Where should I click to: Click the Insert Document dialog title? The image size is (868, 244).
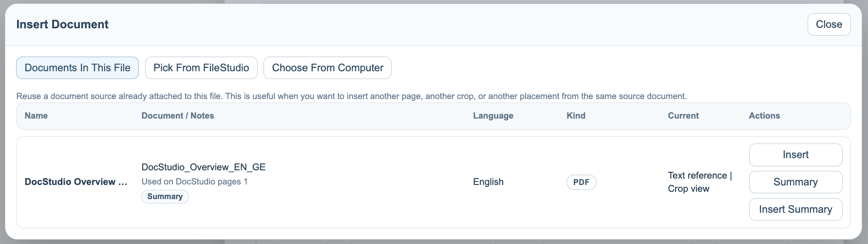click(62, 24)
